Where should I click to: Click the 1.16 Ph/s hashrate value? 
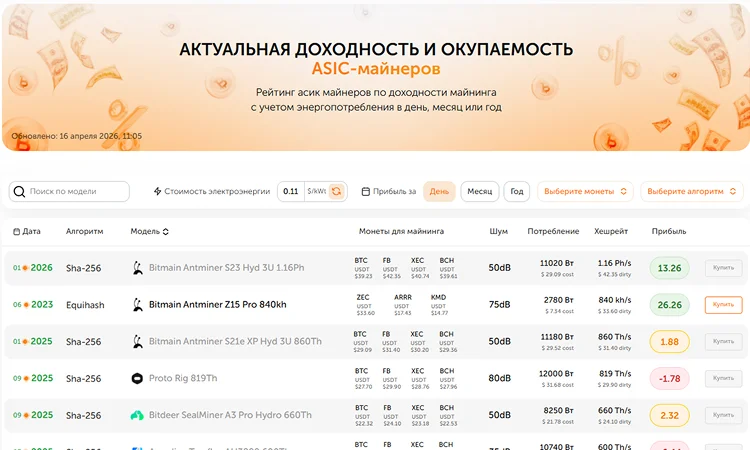point(615,263)
